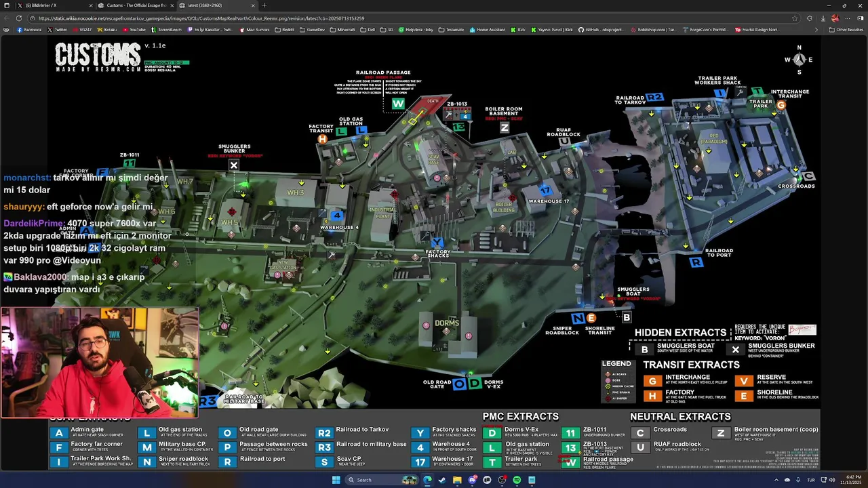Open the GitHub - obsproject bookmark
Screen dimensions: 868x488
(601, 30)
